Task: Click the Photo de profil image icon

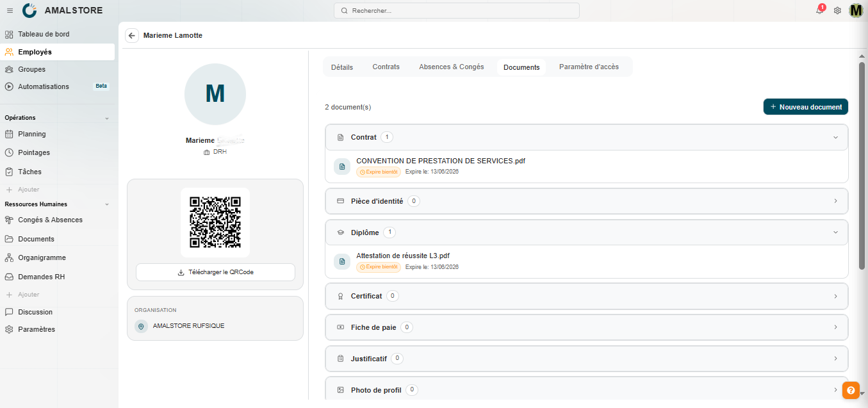Action: [341, 390]
